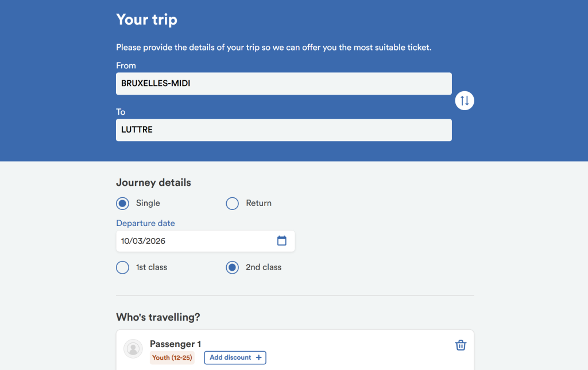
Task: Delete Passenger 1 with the trash icon
Action: (461, 345)
